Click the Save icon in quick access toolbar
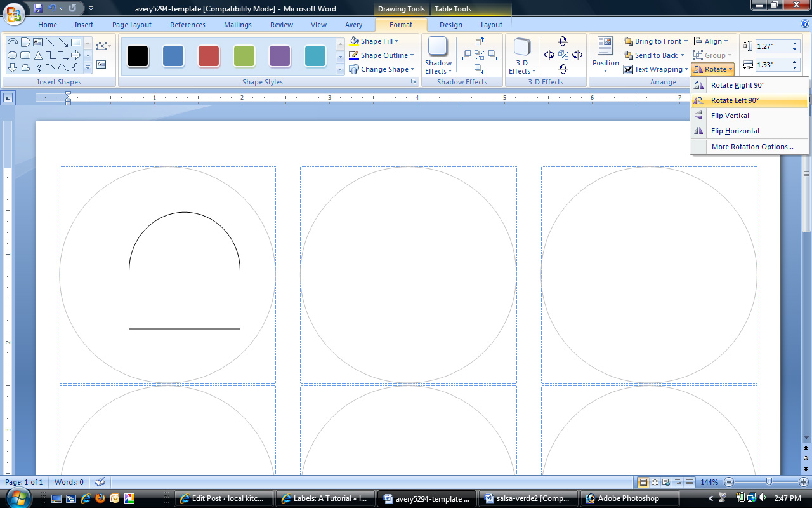The image size is (812, 508). [38, 8]
